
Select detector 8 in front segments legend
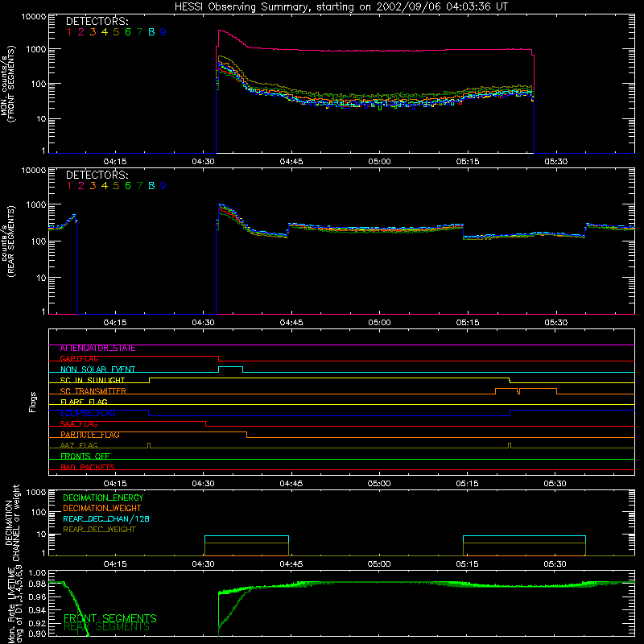[x=151, y=32]
